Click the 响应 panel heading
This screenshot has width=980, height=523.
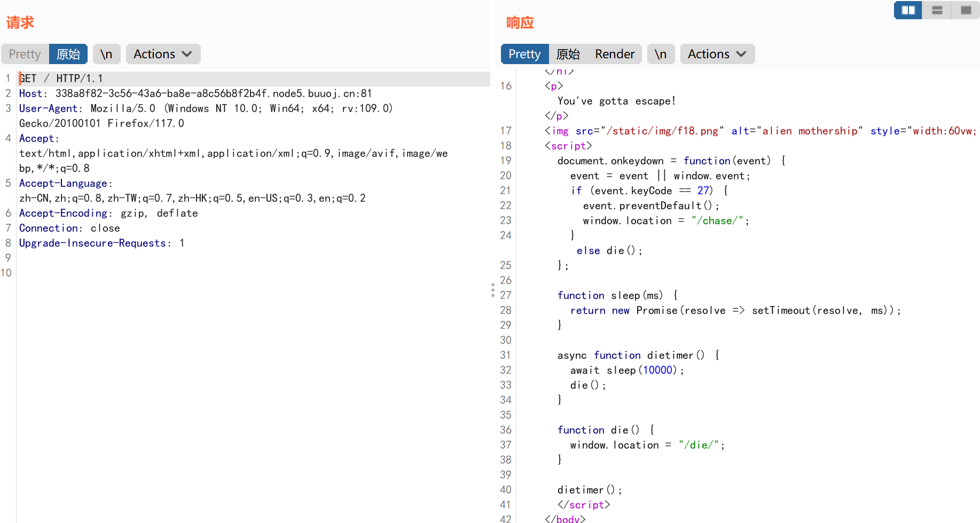coord(520,22)
